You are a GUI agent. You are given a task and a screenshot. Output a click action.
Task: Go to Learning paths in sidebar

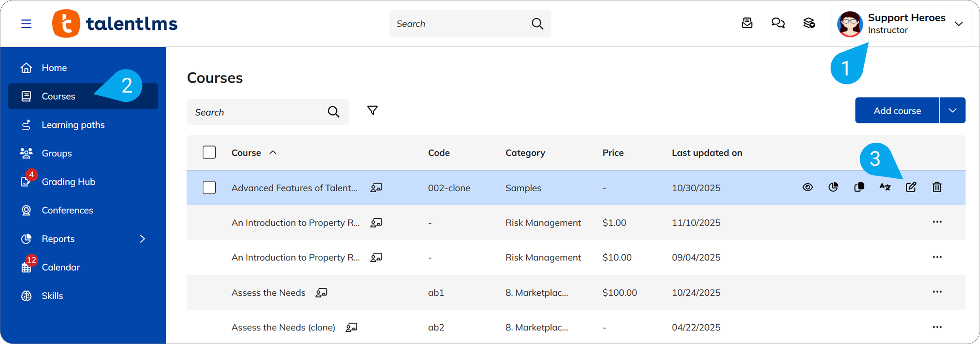tap(73, 125)
